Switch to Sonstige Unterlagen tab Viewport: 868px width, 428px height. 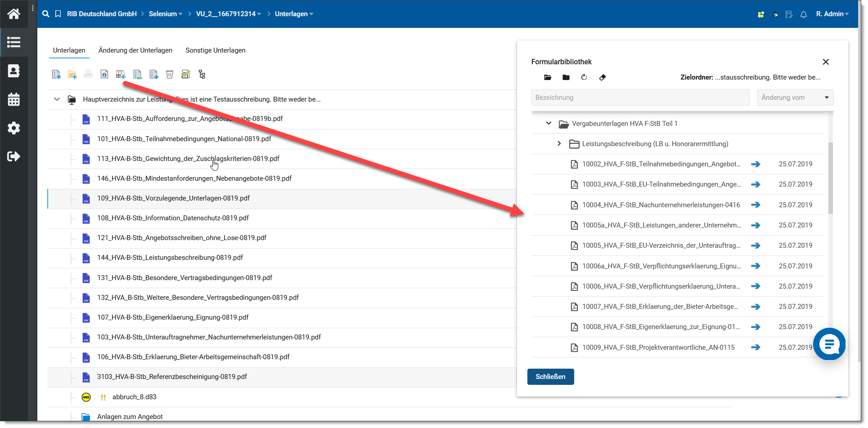[216, 50]
